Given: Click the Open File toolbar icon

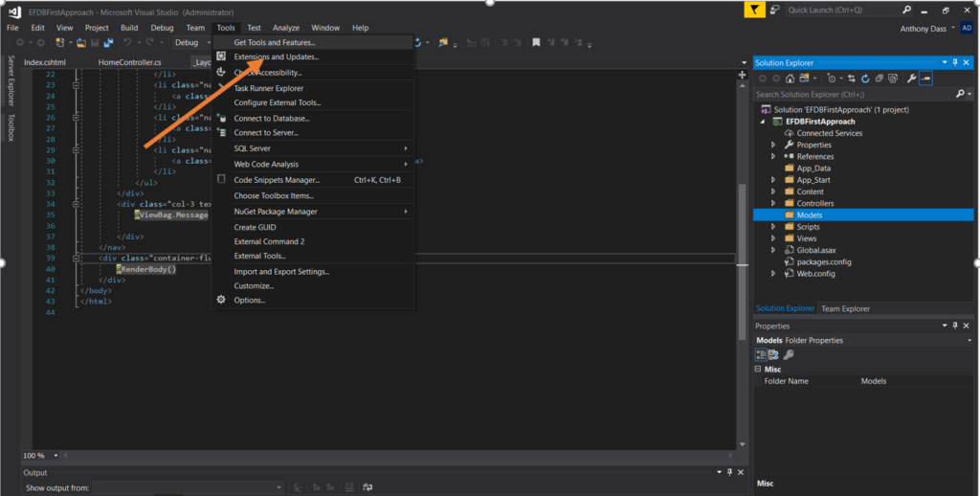Looking at the screenshot, I should pyautogui.click(x=81, y=42).
